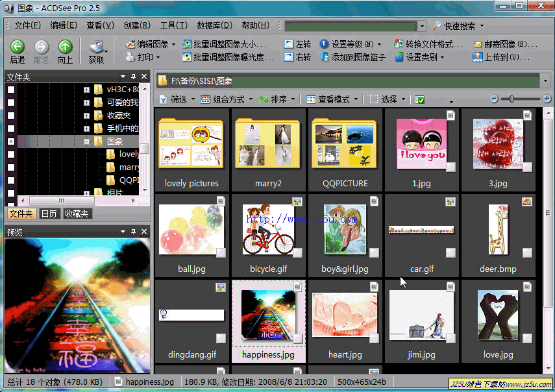The width and height of the screenshot is (555, 392).
Task: Collapse the 图象 folder tree node
Action: coord(86,141)
